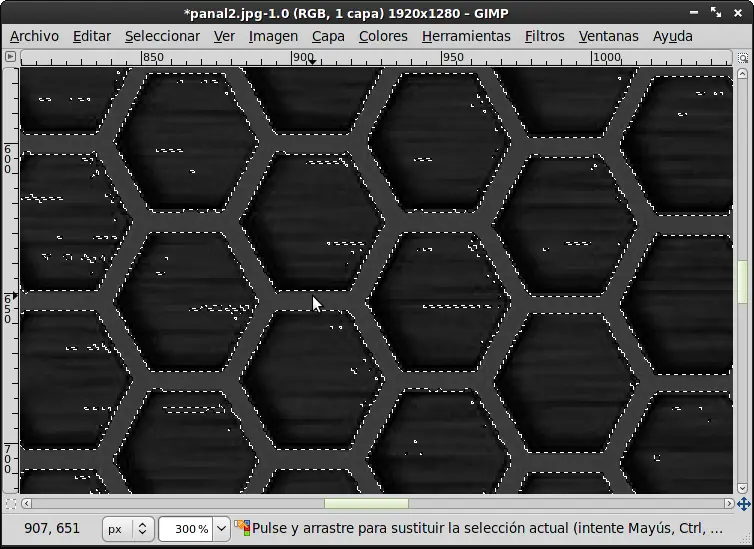Open the Seleccionar menu
Screen dimensions: 754x549
tap(162, 37)
